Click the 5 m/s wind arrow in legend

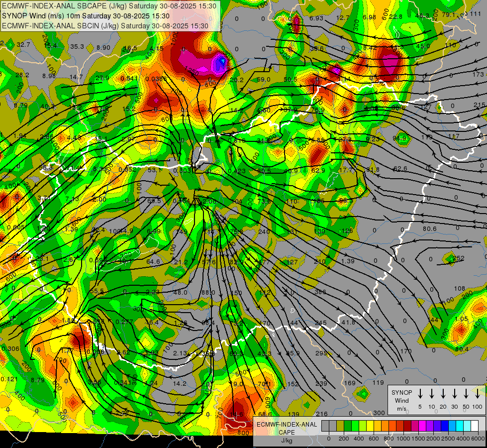420,394
